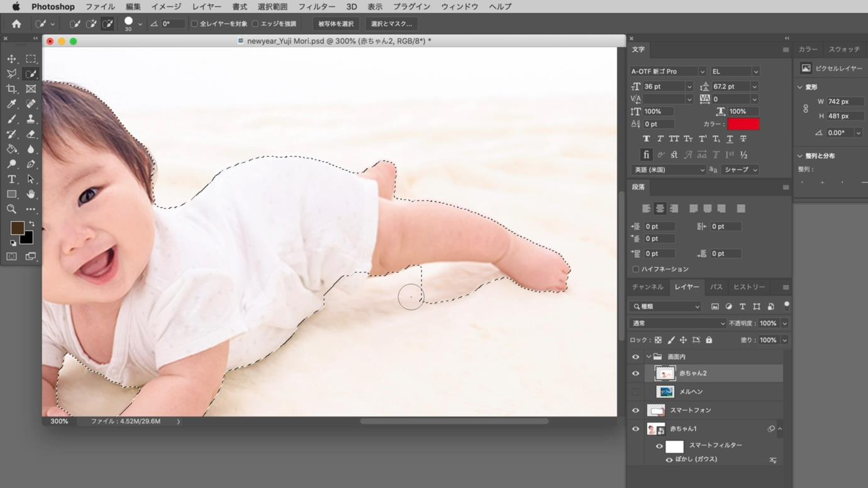Screen dimensions: 868x488
Task: Select the Horizontal Type tool
Action: [12, 179]
